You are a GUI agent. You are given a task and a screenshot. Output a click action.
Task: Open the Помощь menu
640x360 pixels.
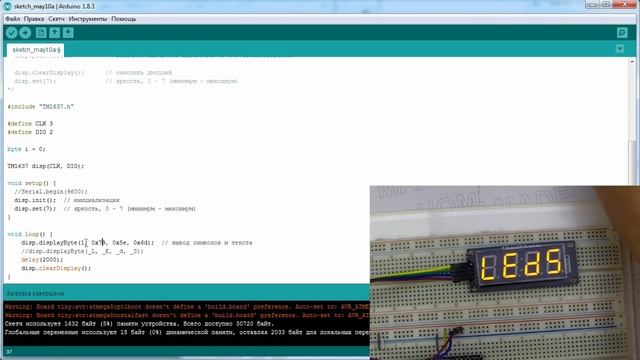124,19
